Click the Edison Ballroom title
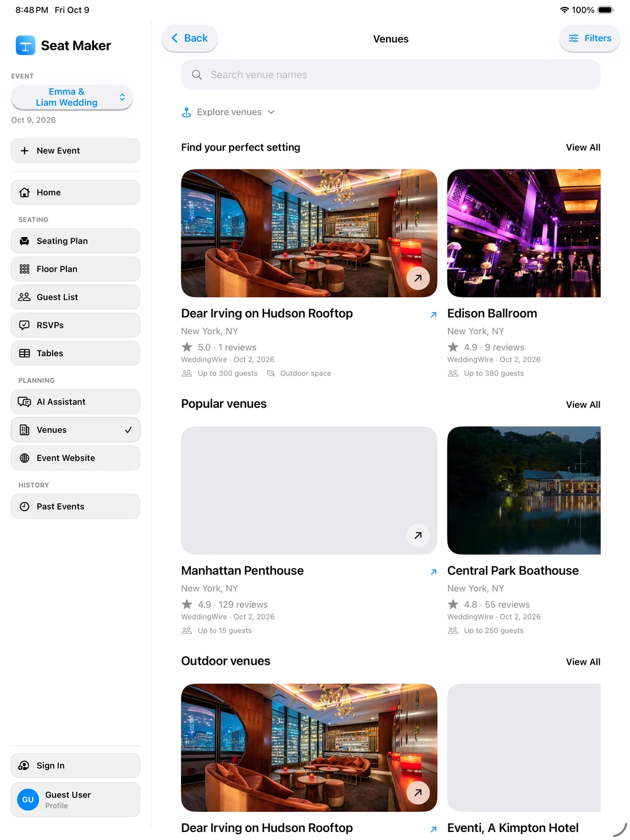 coord(492,314)
